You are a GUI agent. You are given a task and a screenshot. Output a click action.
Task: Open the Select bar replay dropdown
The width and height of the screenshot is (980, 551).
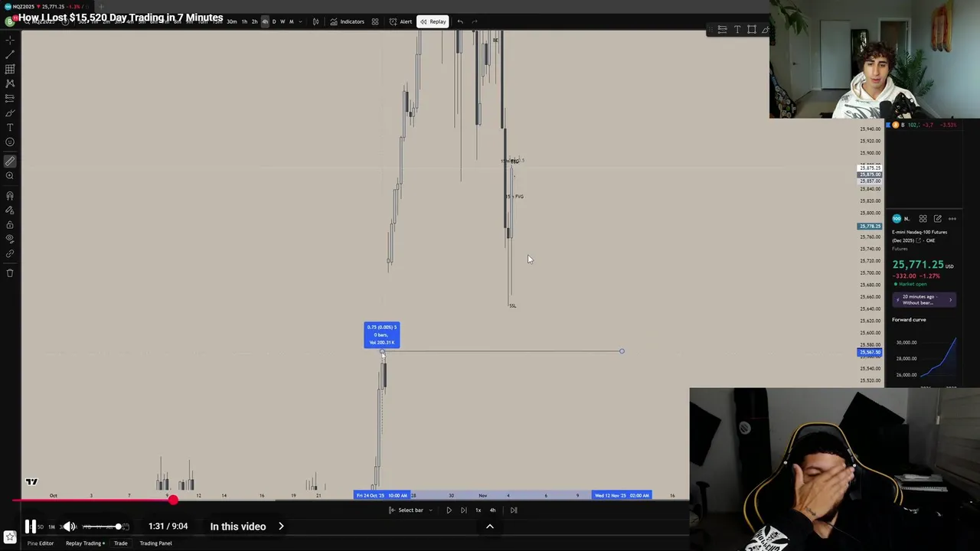(410, 510)
